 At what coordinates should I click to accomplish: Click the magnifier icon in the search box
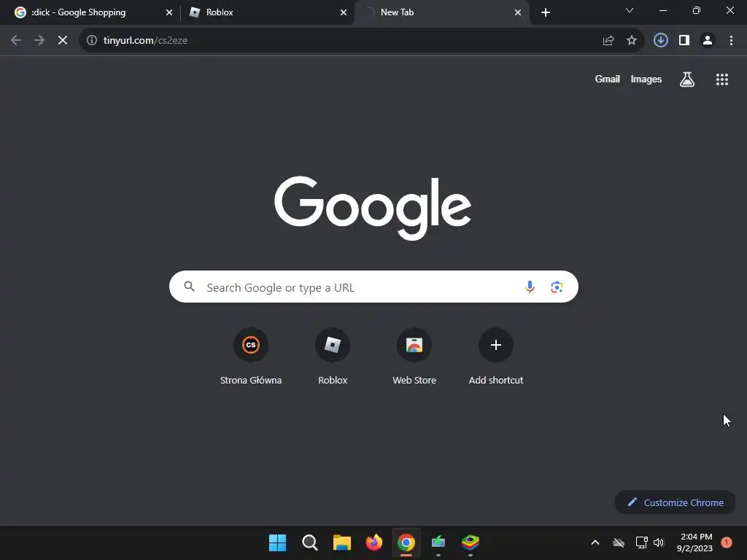(189, 287)
